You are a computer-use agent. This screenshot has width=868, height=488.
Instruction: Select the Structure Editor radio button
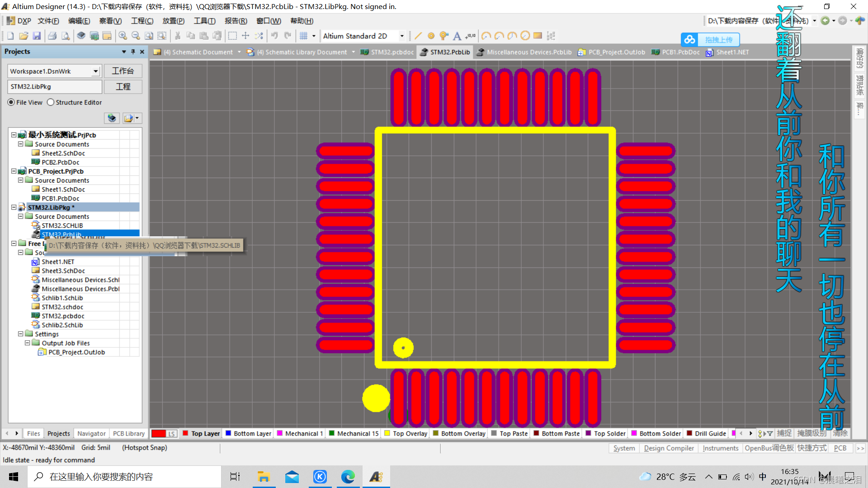51,103
